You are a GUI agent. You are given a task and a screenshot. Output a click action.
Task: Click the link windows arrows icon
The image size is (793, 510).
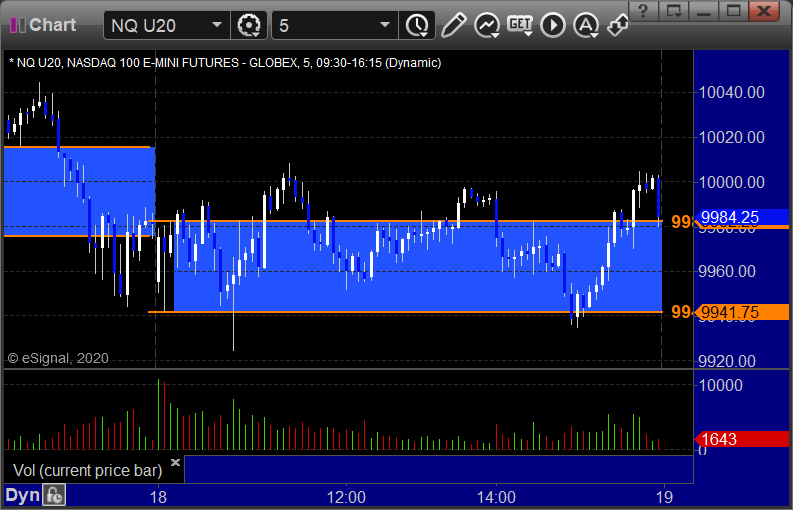point(618,25)
